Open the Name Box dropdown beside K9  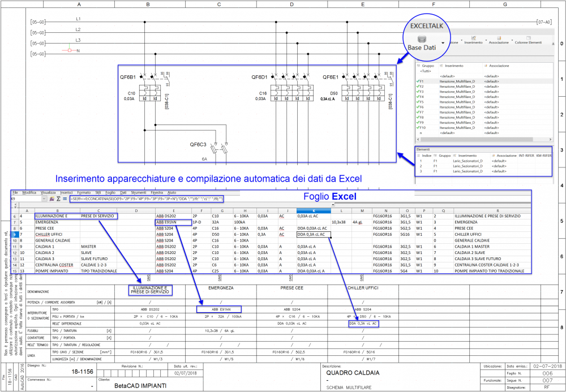coord(44,199)
